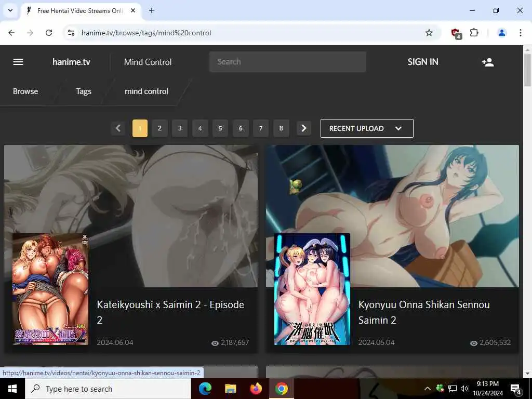Click the Windows taskbar search box
Viewport: 532px width, 399px height.
pyautogui.click(x=108, y=389)
